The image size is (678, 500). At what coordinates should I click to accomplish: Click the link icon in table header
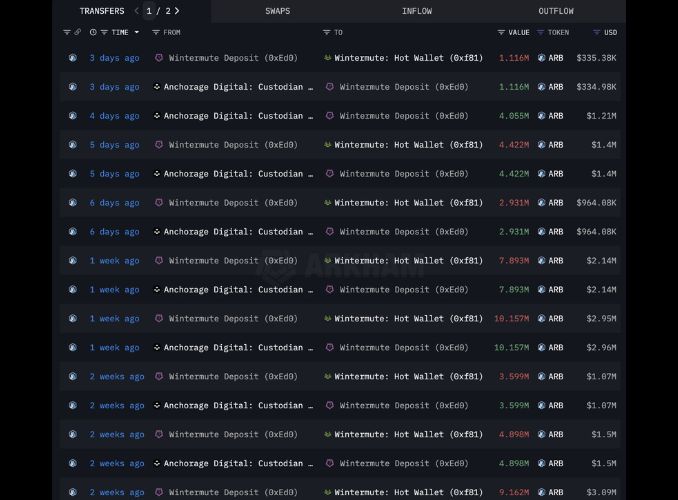(x=78, y=32)
